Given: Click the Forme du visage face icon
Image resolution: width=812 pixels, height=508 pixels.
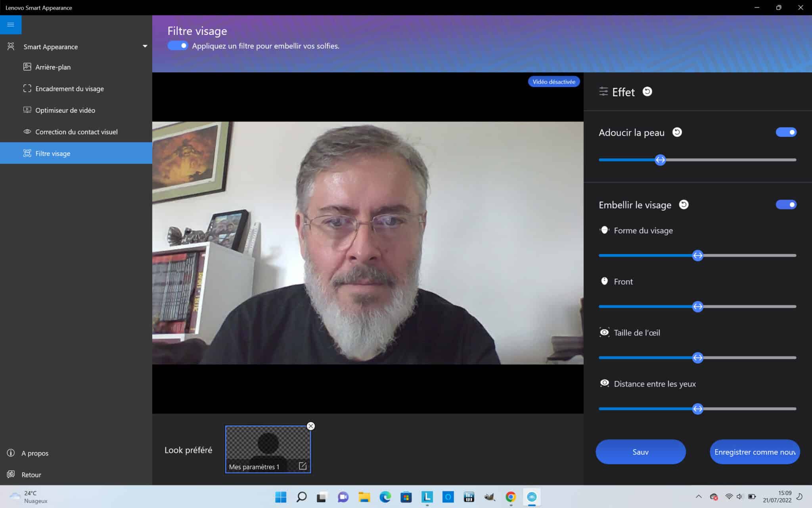Looking at the screenshot, I should (604, 230).
